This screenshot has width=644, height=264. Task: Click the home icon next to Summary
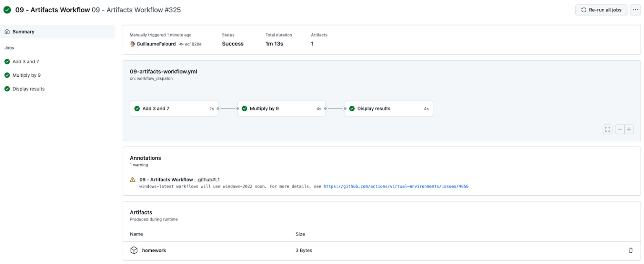[x=7, y=31]
